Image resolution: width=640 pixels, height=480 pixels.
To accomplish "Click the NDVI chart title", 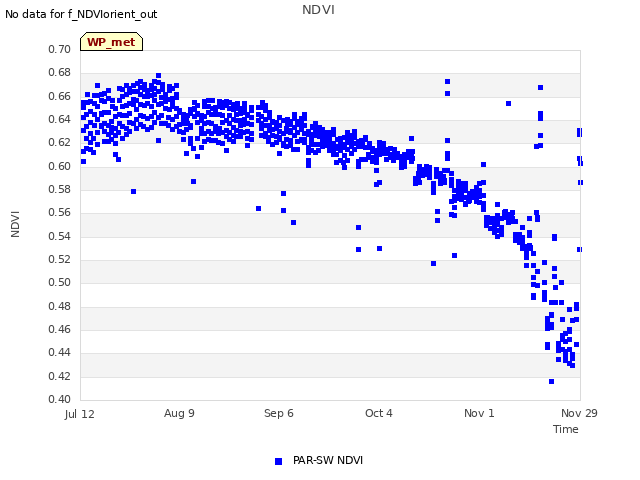I will tap(318, 10).
